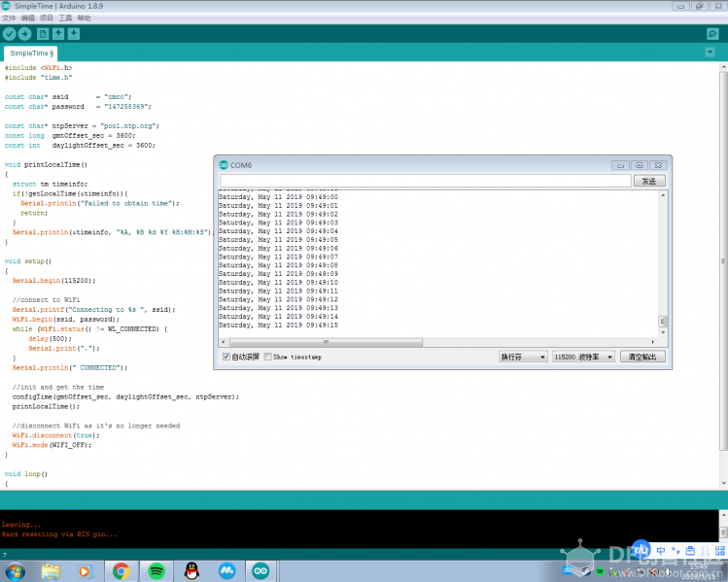This screenshot has height=582, width=728.
Task: Click the 'WiFi.mode(WIFI_OFF);' code line
Action: (x=52, y=445)
